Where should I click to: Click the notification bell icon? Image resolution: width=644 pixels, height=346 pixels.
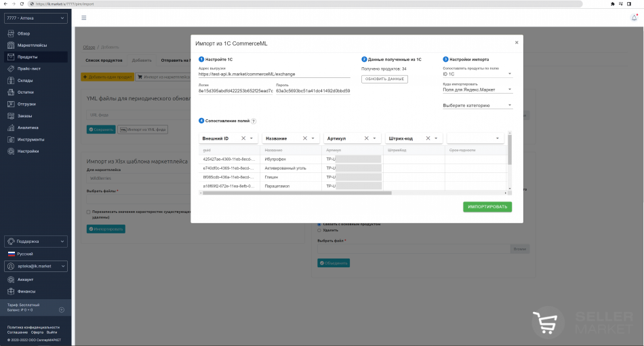(634, 18)
